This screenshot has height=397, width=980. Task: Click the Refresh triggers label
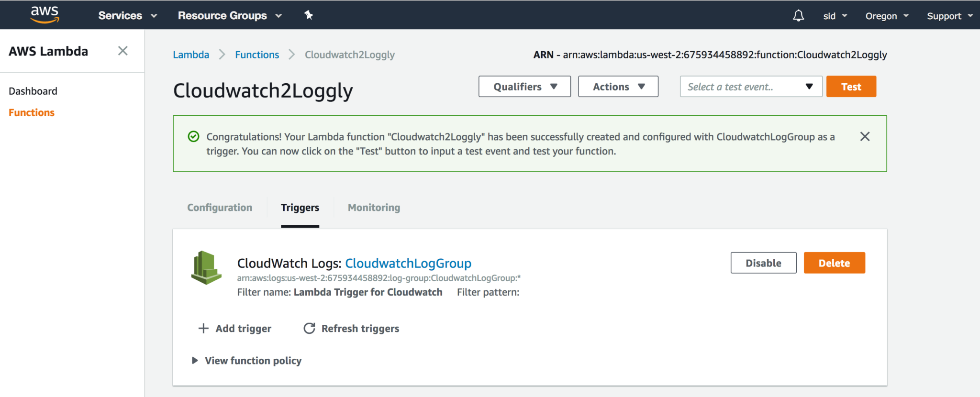360,329
